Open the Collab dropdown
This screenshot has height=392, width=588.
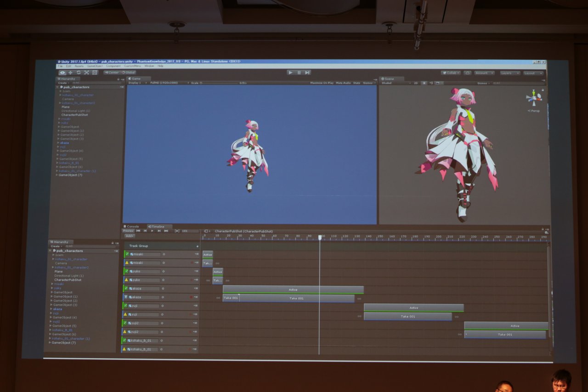451,73
